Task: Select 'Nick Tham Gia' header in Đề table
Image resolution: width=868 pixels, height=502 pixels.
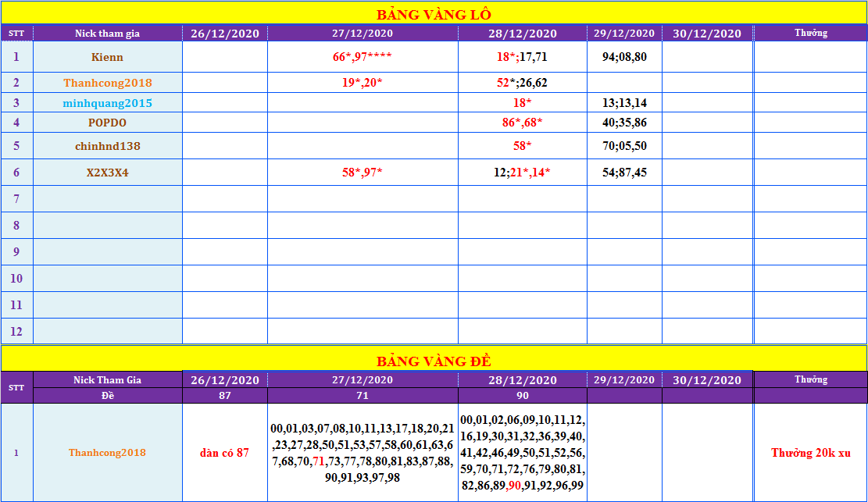Action: 107,379
